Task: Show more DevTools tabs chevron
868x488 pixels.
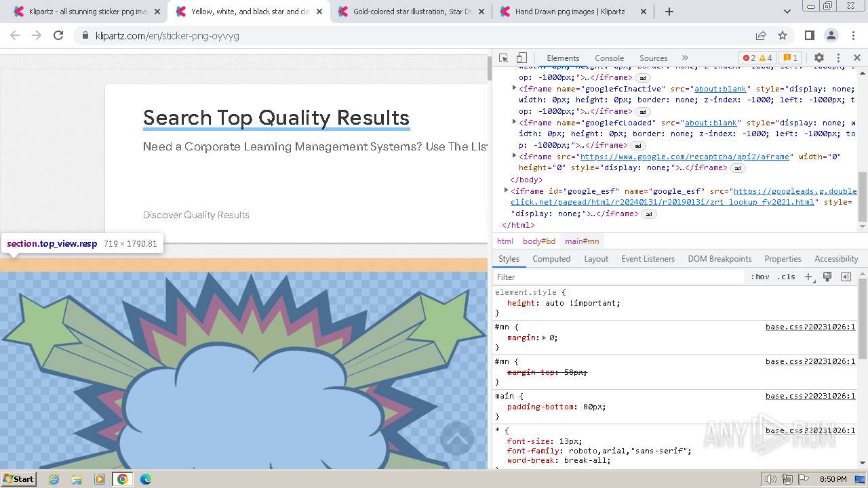Action: click(685, 58)
